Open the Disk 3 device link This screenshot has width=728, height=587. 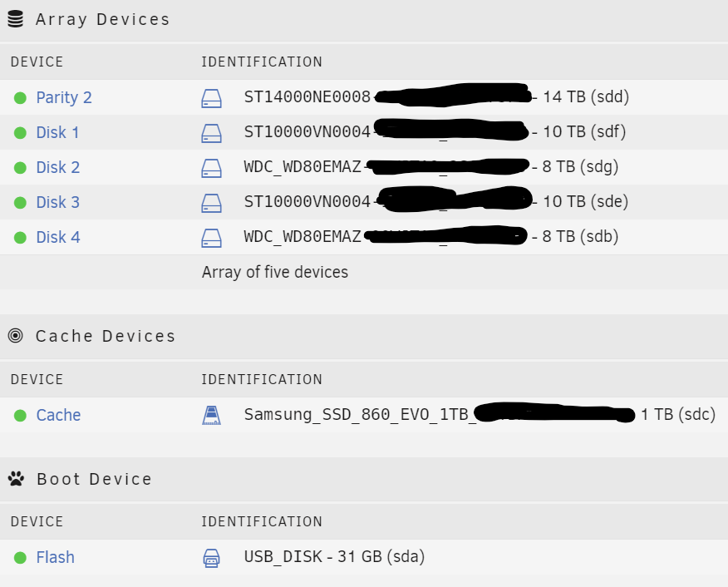[x=58, y=202]
